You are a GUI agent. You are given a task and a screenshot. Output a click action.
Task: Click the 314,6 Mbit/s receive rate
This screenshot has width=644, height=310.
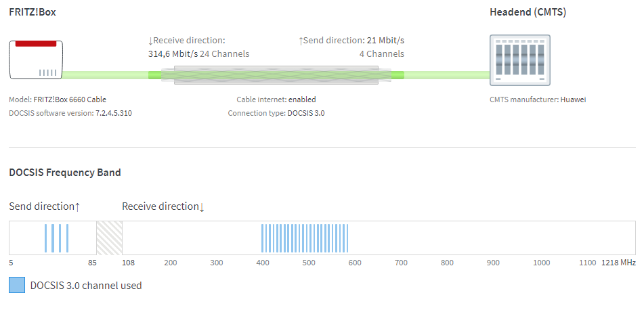pyautogui.click(x=173, y=53)
